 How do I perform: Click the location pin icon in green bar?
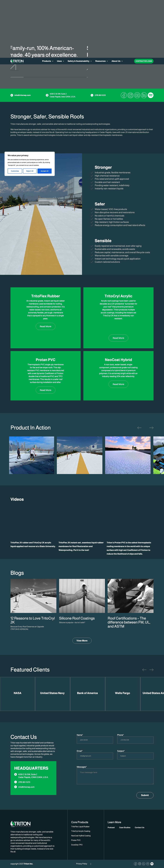click(47, 95)
